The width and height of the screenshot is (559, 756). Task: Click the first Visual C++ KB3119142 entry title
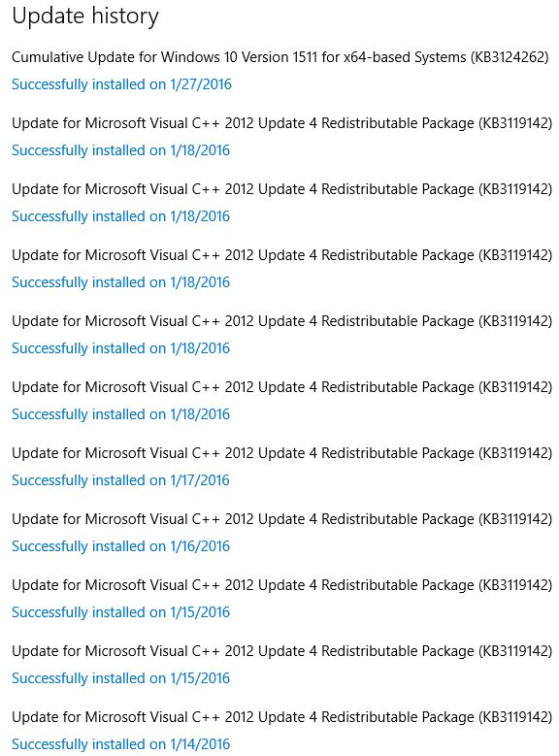click(x=282, y=123)
